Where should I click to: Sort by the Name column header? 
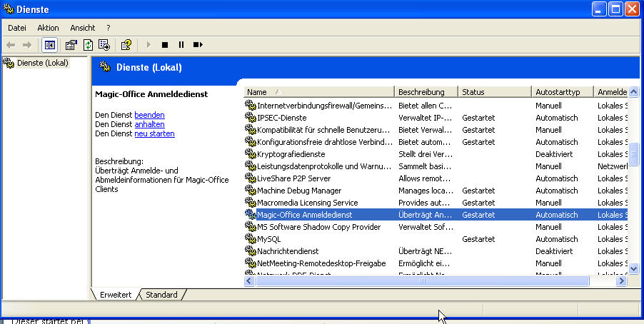(319, 92)
